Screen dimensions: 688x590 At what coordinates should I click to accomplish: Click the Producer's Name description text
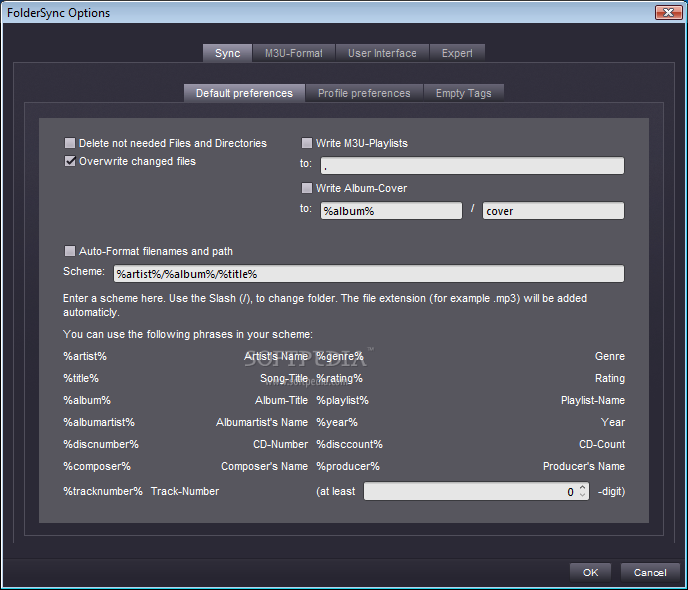click(x=584, y=466)
